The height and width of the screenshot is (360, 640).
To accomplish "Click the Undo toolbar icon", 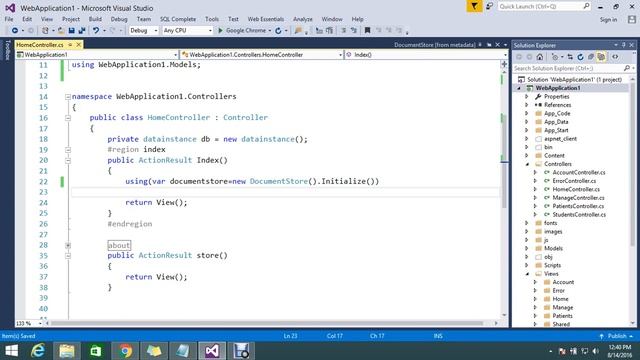I will (96, 31).
